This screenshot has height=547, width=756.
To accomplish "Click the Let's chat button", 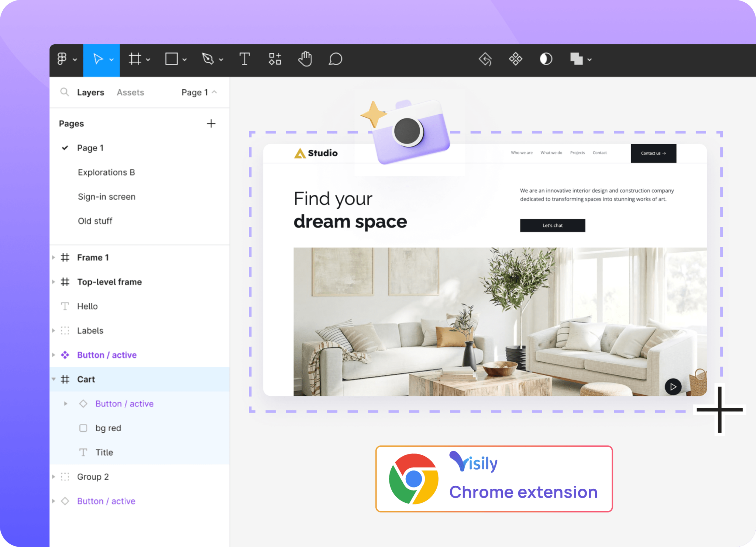I will pos(552,225).
